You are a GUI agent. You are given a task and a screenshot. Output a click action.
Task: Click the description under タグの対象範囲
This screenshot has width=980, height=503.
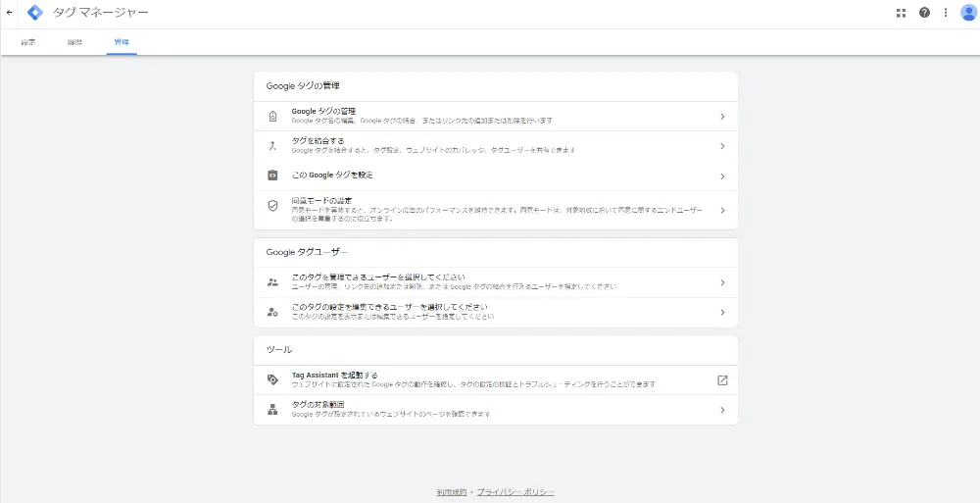[391, 414]
